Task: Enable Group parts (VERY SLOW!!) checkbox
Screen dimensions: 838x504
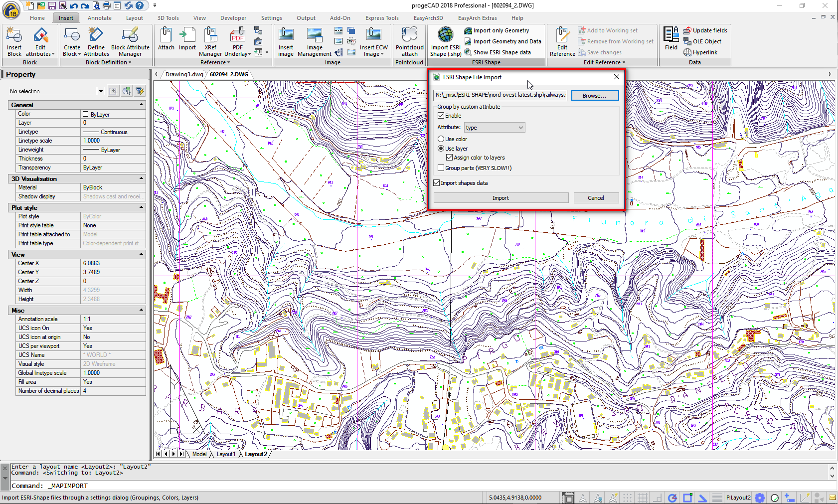Action: pyautogui.click(x=441, y=168)
